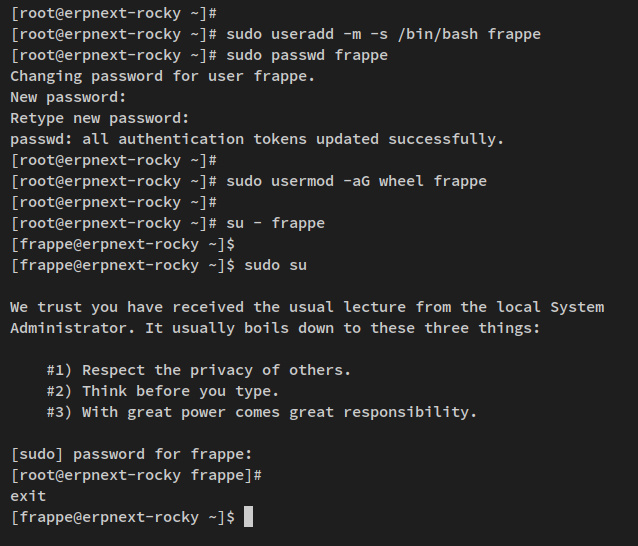Click the first root prompt at the top

point(113,13)
